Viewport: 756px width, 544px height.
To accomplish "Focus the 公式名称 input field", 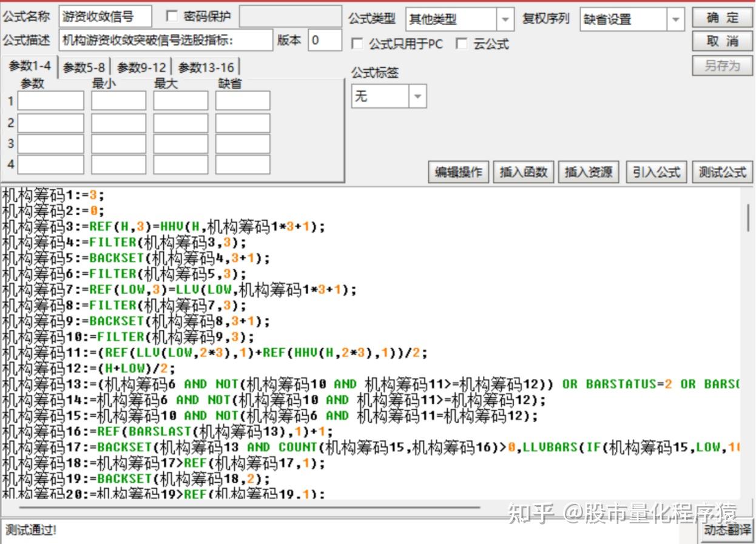I will point(106,17).
